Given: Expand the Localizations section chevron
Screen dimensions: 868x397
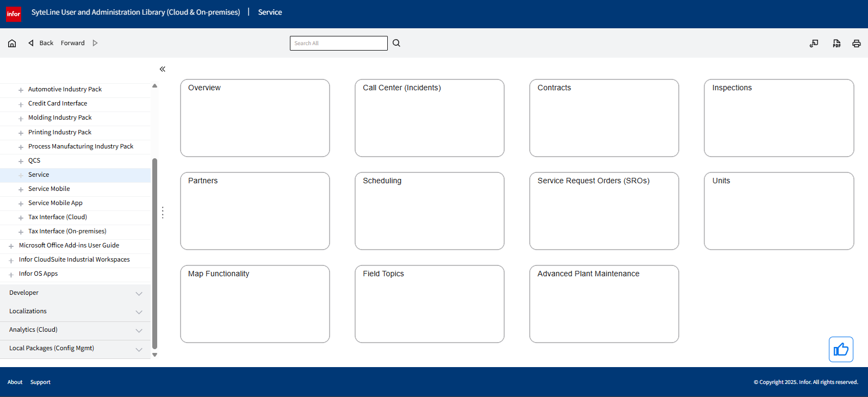Looking at the screenshot, I should (139, 312).
